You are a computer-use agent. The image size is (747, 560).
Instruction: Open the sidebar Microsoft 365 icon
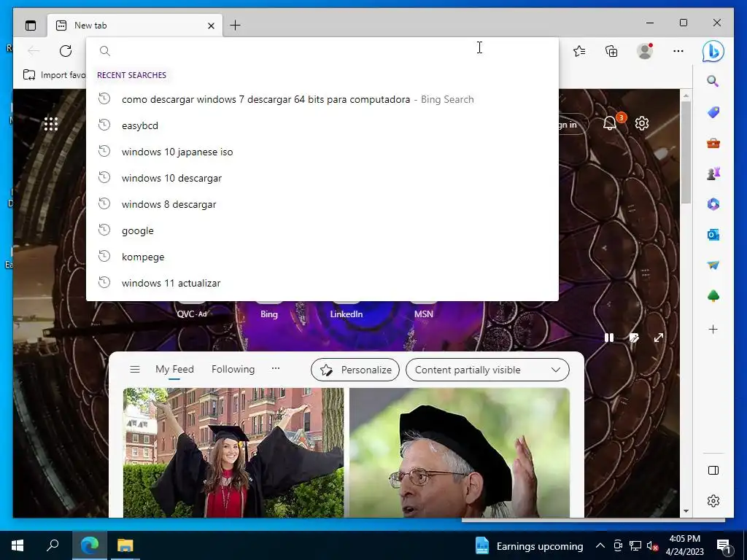[713, 204]
